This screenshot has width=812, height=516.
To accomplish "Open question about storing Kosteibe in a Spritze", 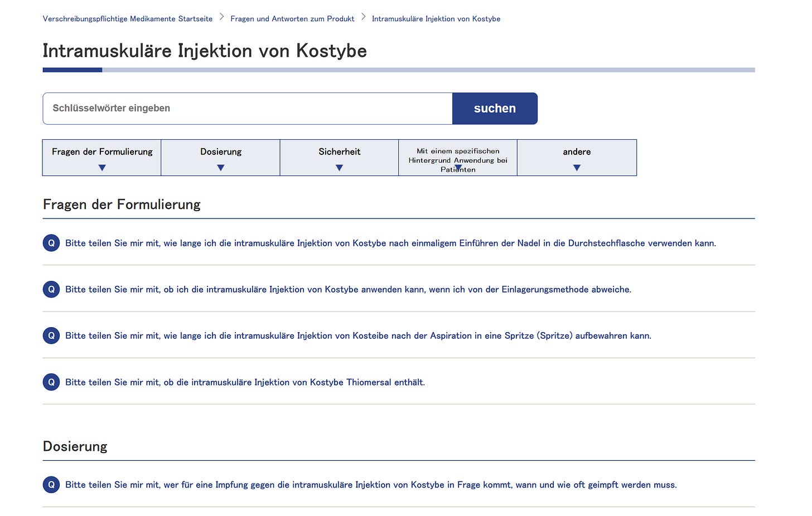I will pos(358,335).
